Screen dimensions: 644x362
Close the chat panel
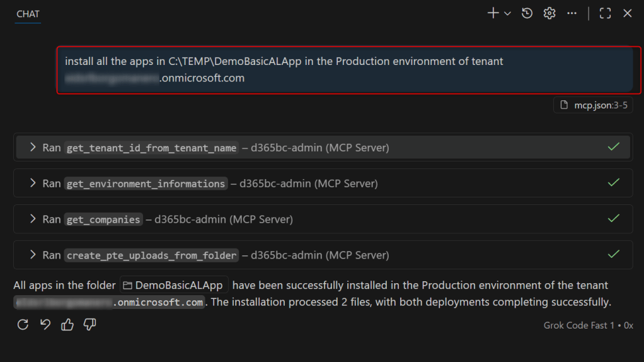(627, 13)
